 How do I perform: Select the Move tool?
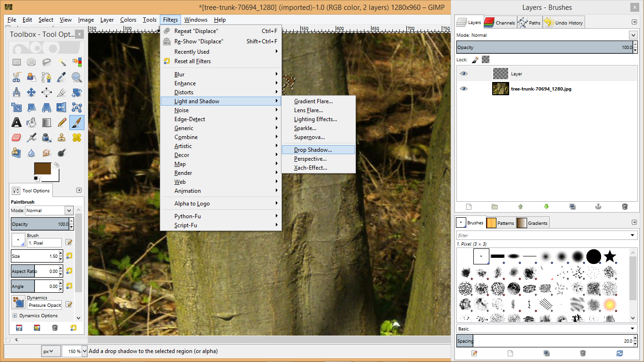(32, 92)
